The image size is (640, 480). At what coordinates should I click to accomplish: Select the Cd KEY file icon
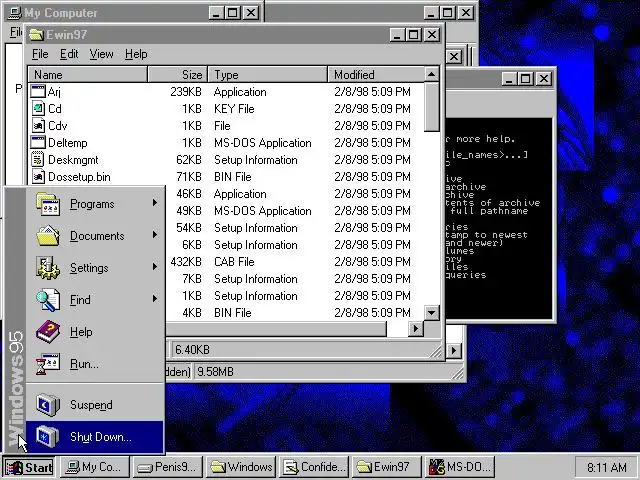(38, 109)
